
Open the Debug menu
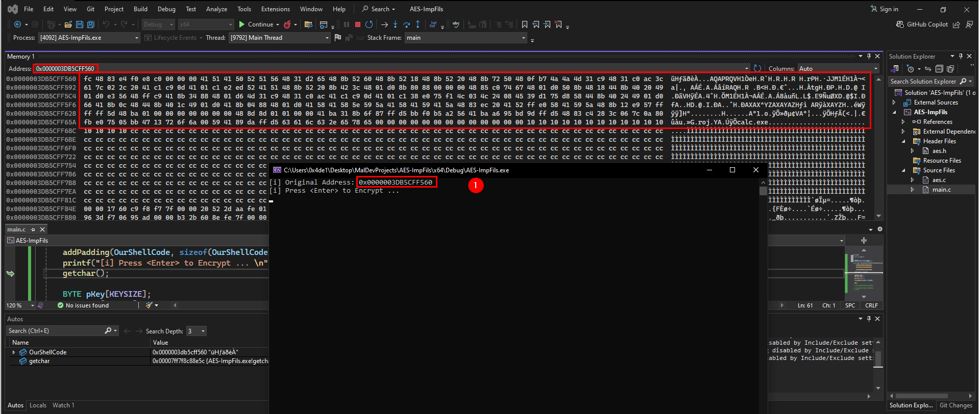click(166, 9)
